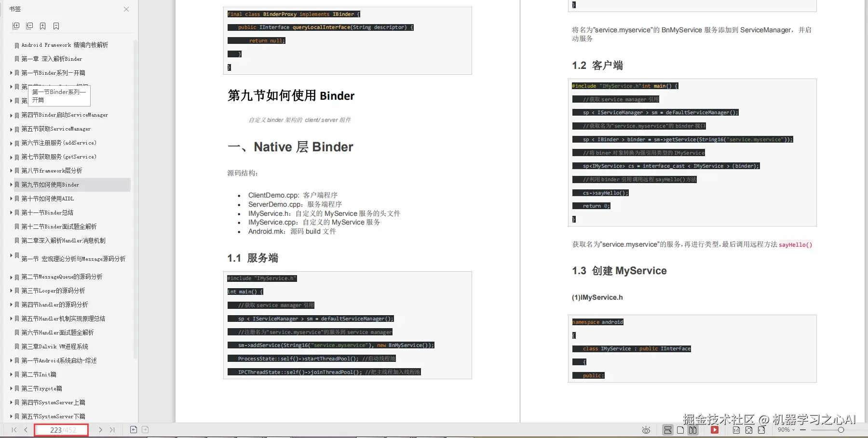Expand the 第十节如何使用AIDL bookmark
This screenshot has height=438, width=868.
[11, 199]
